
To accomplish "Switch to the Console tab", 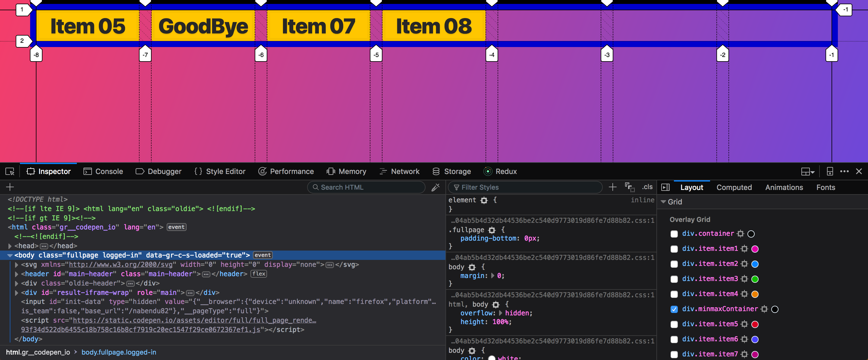I will click(x=103, y=172).
